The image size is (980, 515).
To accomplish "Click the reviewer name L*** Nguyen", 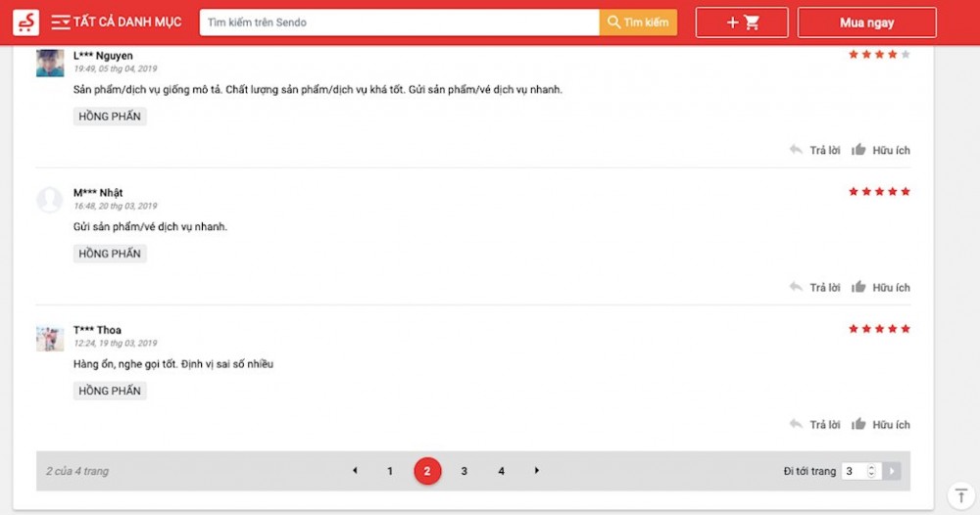I will pyautogui.click(x=103, y=56).
